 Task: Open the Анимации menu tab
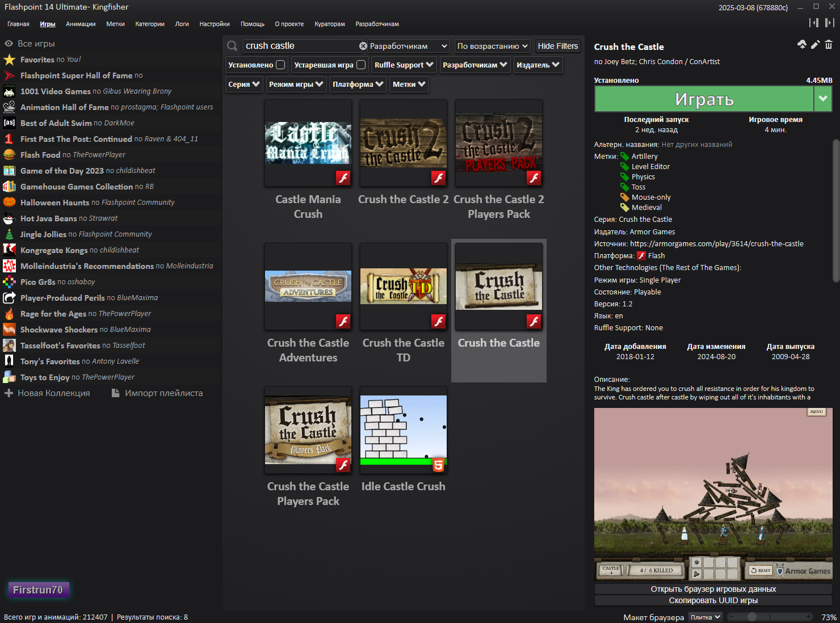pos(81,24)
